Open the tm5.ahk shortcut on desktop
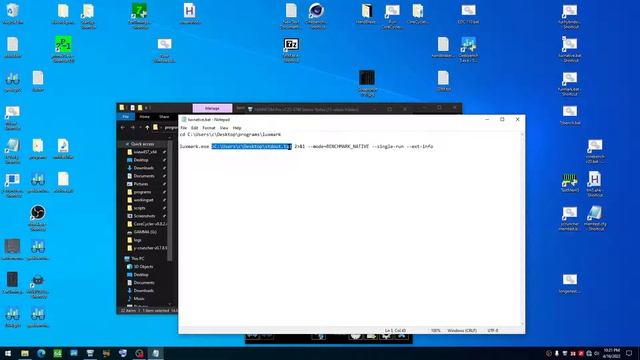This screenshot has height=360, width=640. [x=595, y=184]
